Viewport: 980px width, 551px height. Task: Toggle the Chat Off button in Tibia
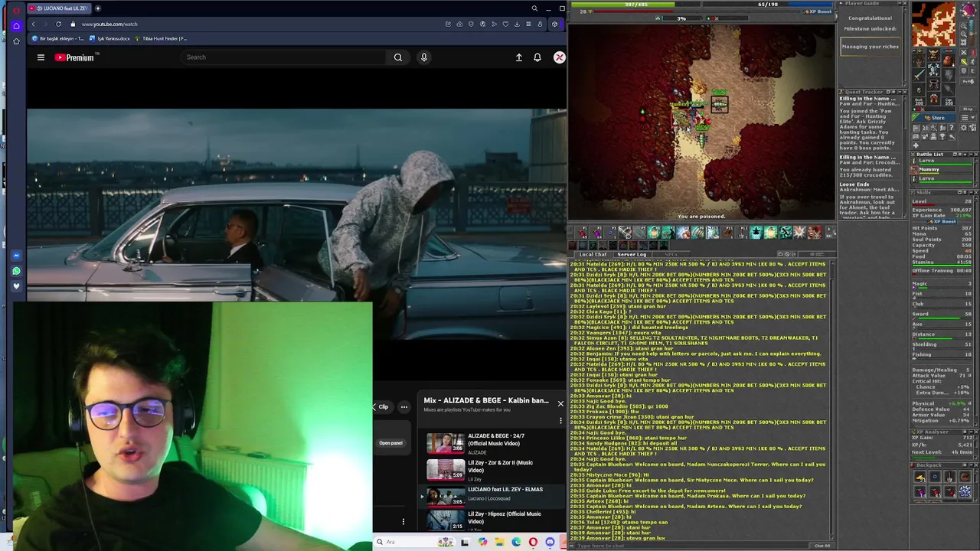[822, 546]
